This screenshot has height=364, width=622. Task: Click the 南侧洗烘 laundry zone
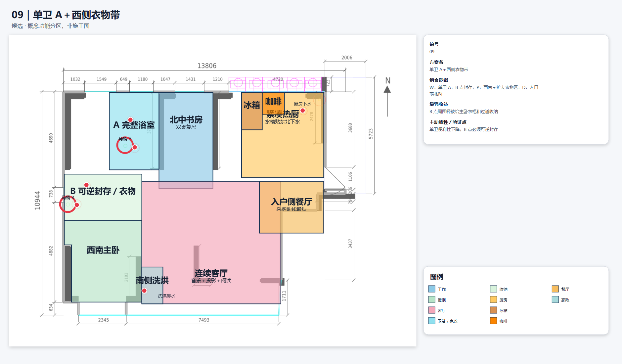152,285
